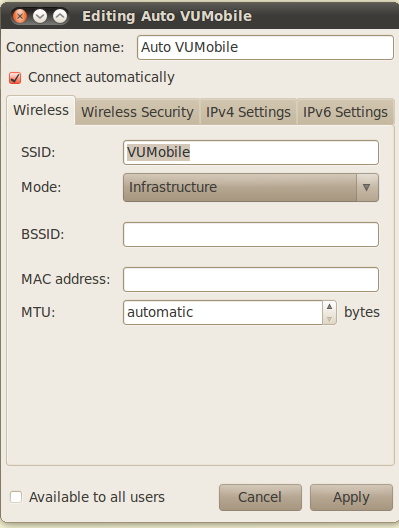Cancel editing the connection
This screenshot has width=399, height=528.
[260, 497]
